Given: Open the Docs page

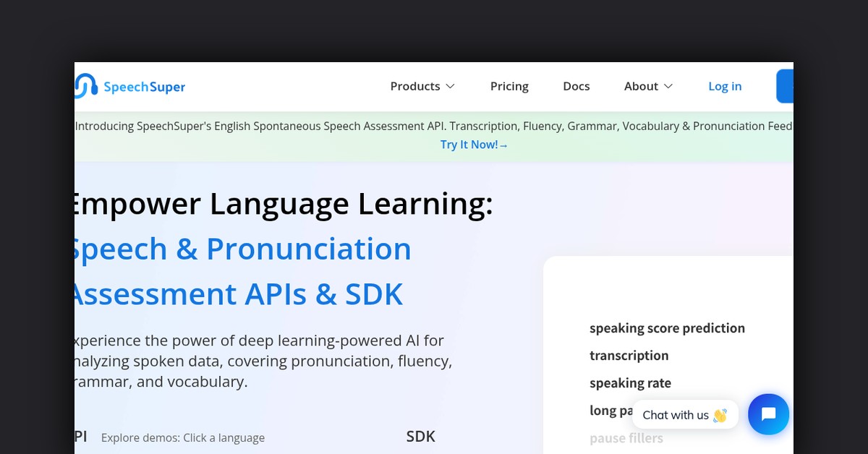Looking at the screenshot, I should (x=576, y=86).
